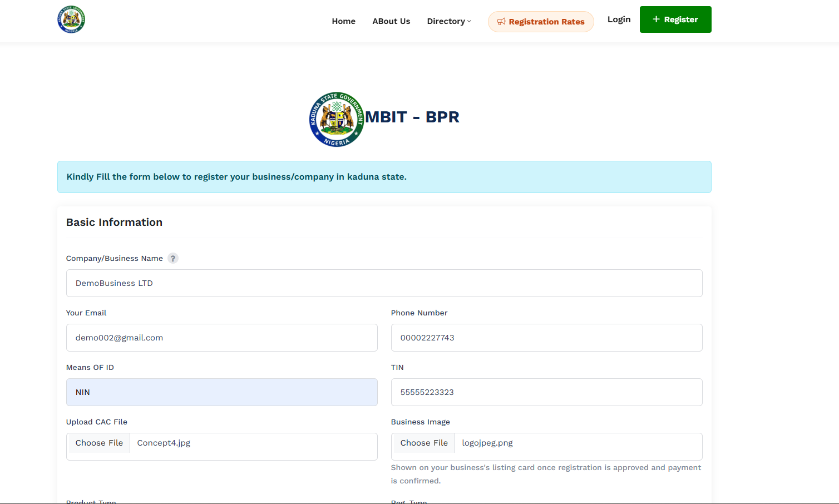Click the Kindly Fill the form notice banner
Image resolution: width=839 pixels, height=504 pixels.
pos(384,177)
